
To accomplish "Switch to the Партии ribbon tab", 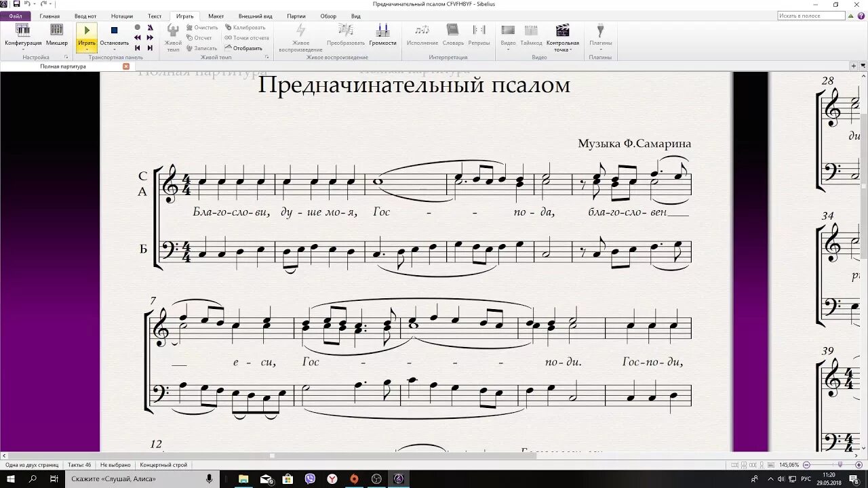I will [296, 16].
